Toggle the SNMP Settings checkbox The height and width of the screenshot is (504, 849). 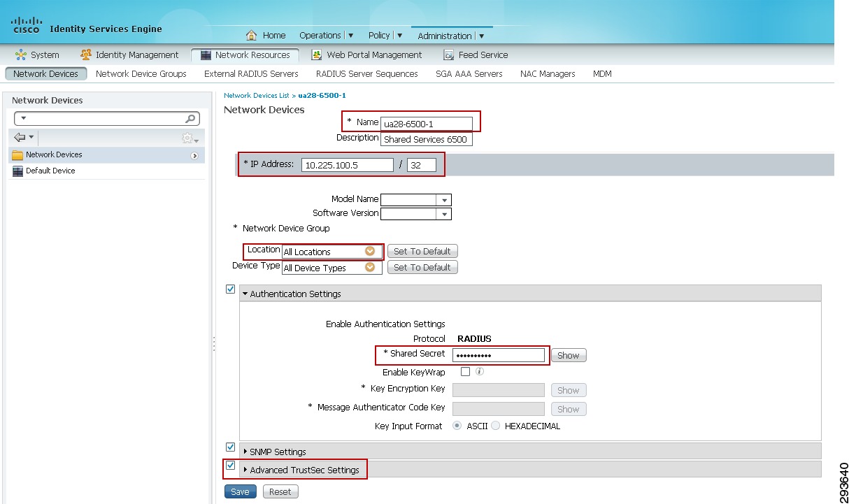(x=231, y=447)
